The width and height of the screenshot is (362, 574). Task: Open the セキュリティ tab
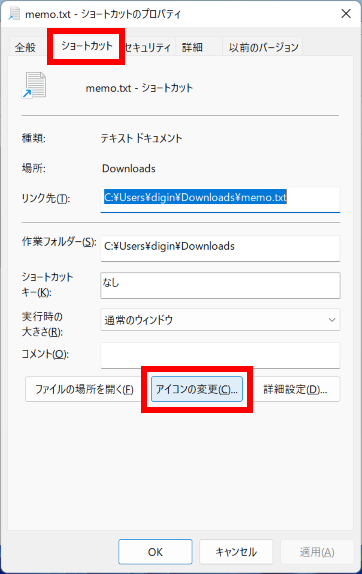pyautogui.click(x=148, y=47)
